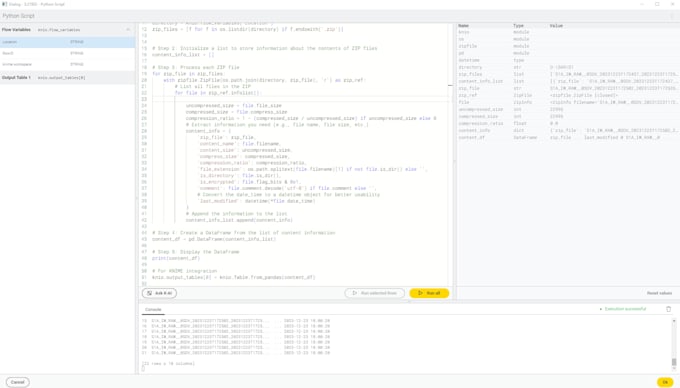Click the Ask K-AI button
Viewport: 680px width, 388px height.
point(159,293)
